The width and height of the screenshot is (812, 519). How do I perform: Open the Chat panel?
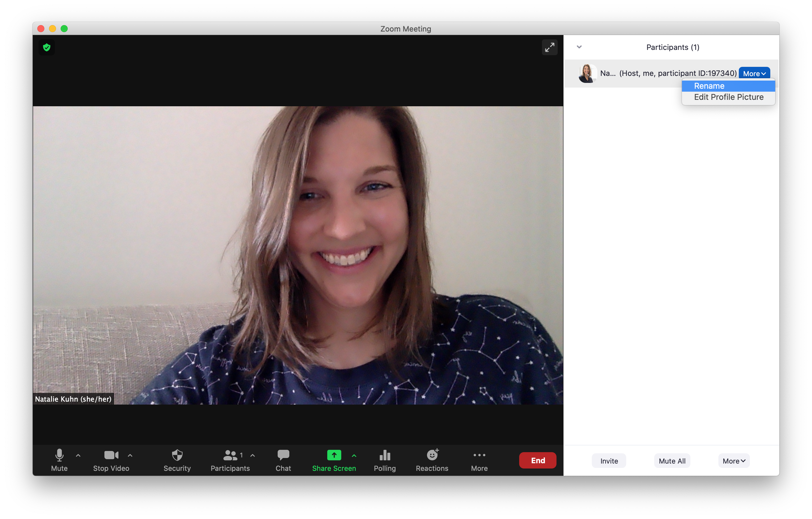[283, 460]
